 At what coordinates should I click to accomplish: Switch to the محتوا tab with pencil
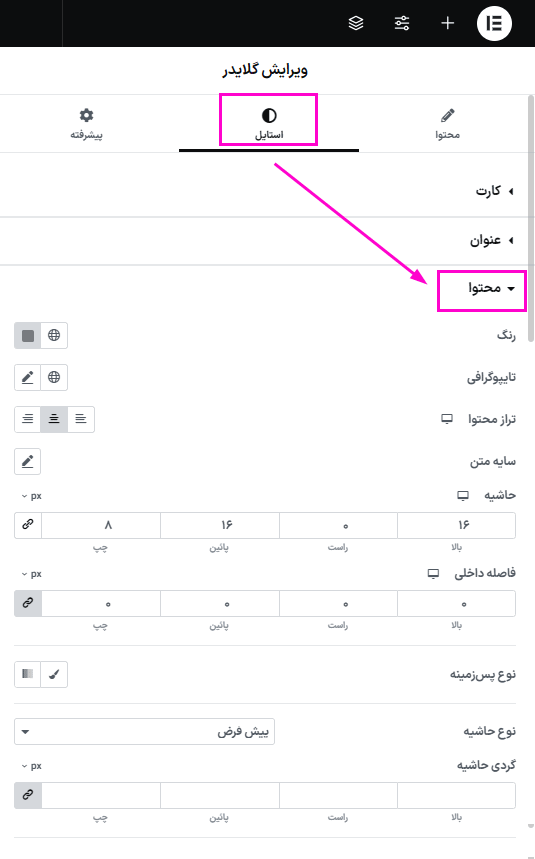tap(447, 124)
